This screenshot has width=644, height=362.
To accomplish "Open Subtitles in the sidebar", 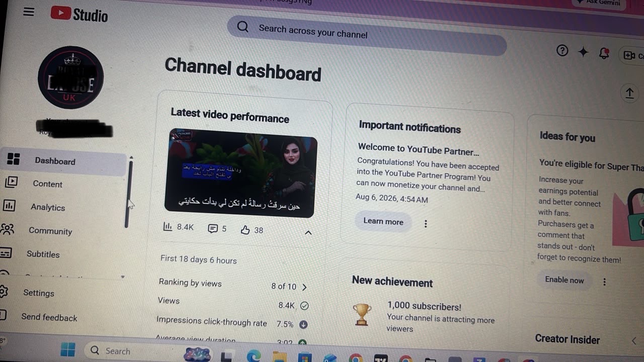I will click(43, 254).
